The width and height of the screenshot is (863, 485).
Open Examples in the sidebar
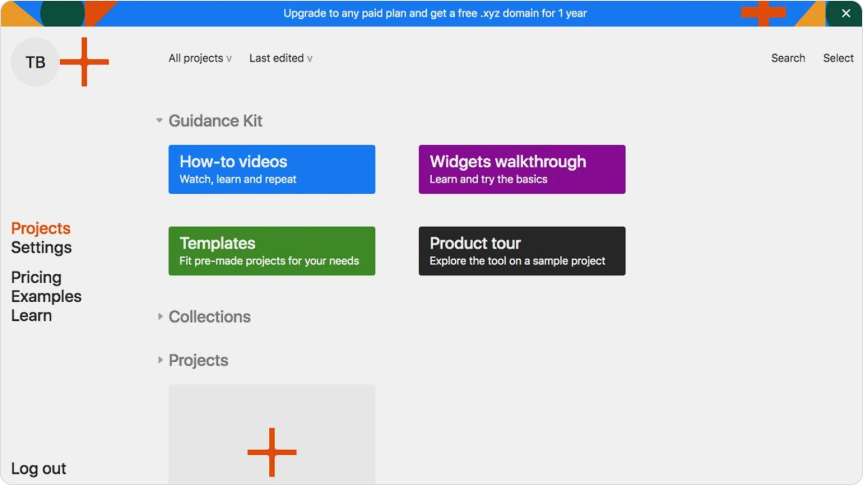pyautogui.click(x=46, y=297)
